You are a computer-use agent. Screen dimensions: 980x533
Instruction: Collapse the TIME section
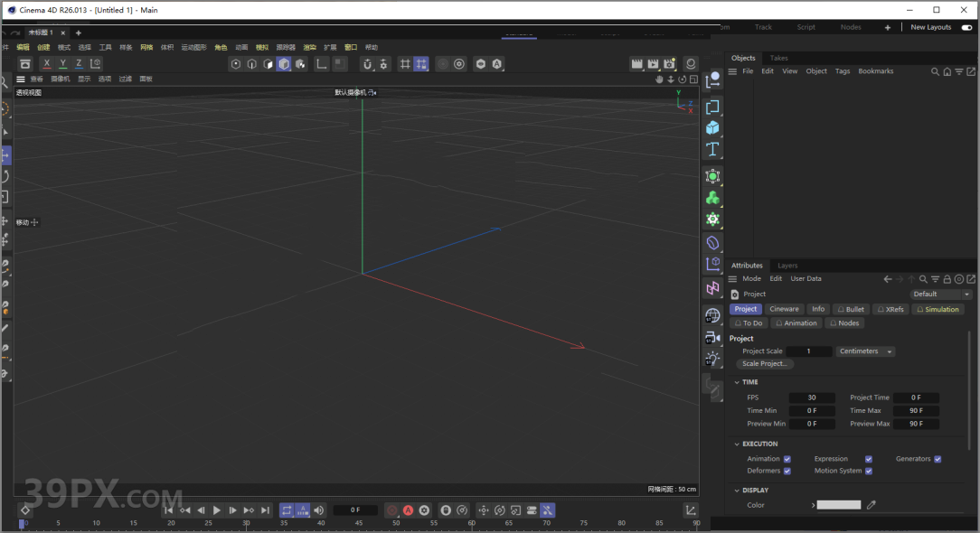coord(737,382)
